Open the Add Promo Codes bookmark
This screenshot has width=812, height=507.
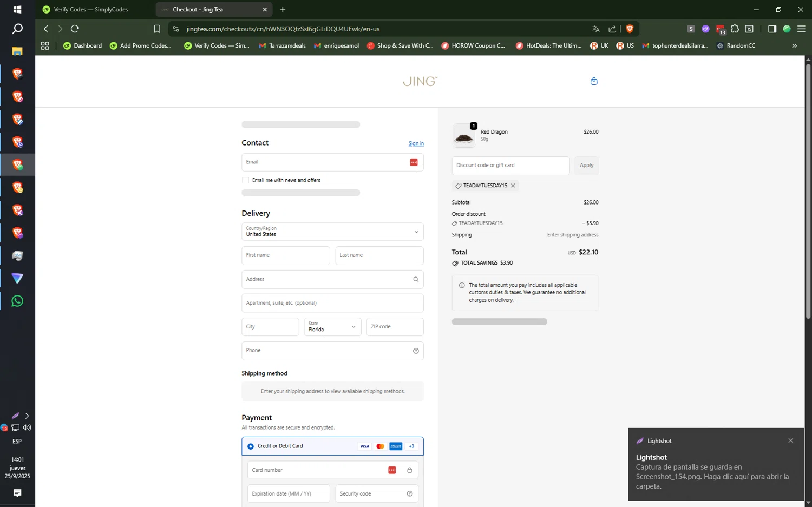coord(140,46)
